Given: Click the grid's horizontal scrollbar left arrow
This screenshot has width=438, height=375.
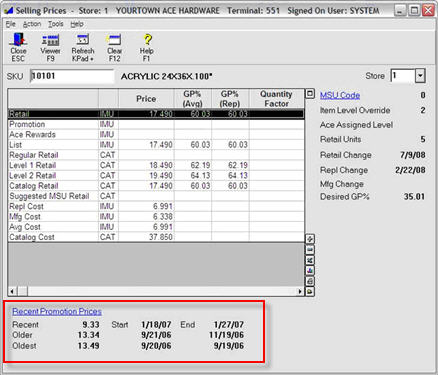Looking at the screenshot, I should click(12, 291).
